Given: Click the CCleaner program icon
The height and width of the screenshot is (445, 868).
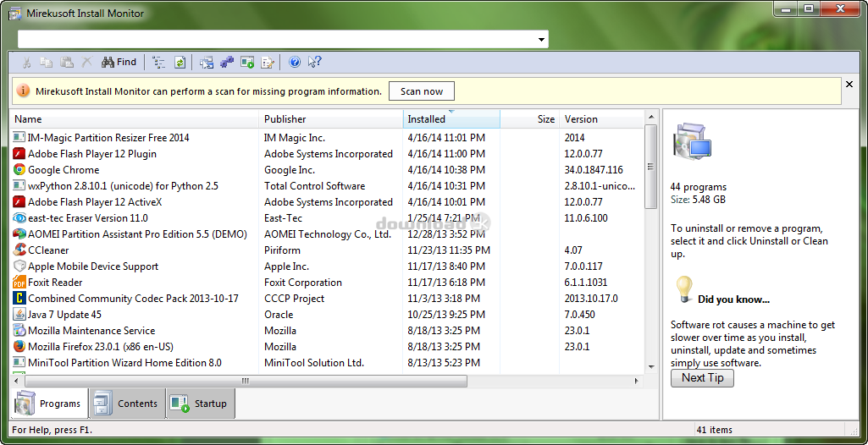Looking at the screenshot, I should pos(19,250).
